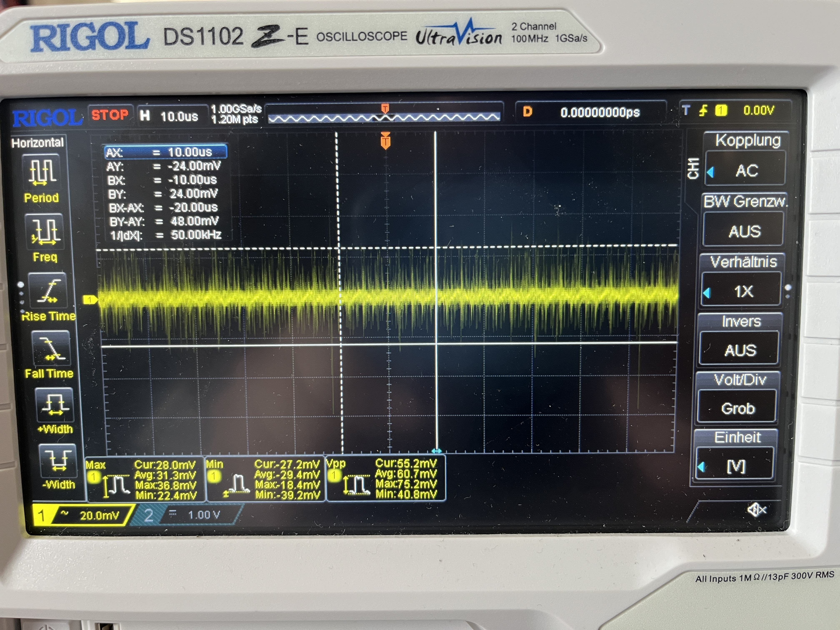This screenshot has width=840, height=630.
Task: Click the muted speaker sound icon
Action: point(756,510)
